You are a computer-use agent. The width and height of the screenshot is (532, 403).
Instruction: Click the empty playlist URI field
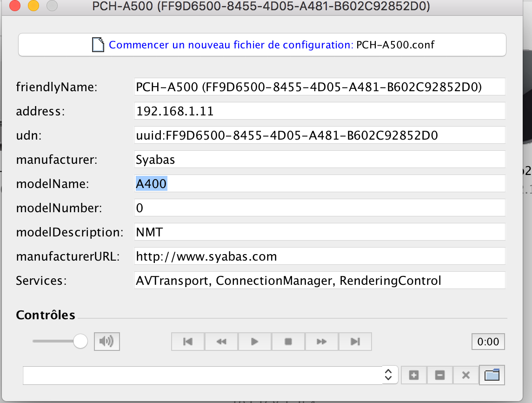203,375
